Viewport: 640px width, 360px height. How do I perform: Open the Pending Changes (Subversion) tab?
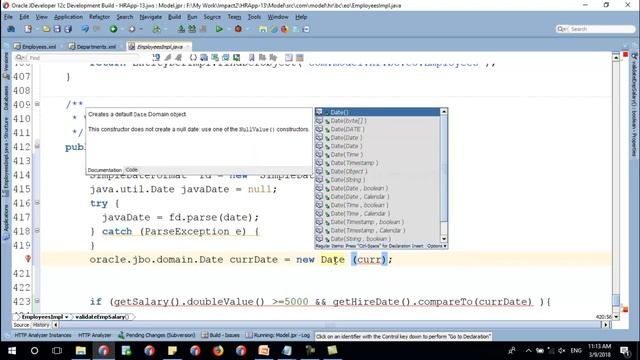156,335
